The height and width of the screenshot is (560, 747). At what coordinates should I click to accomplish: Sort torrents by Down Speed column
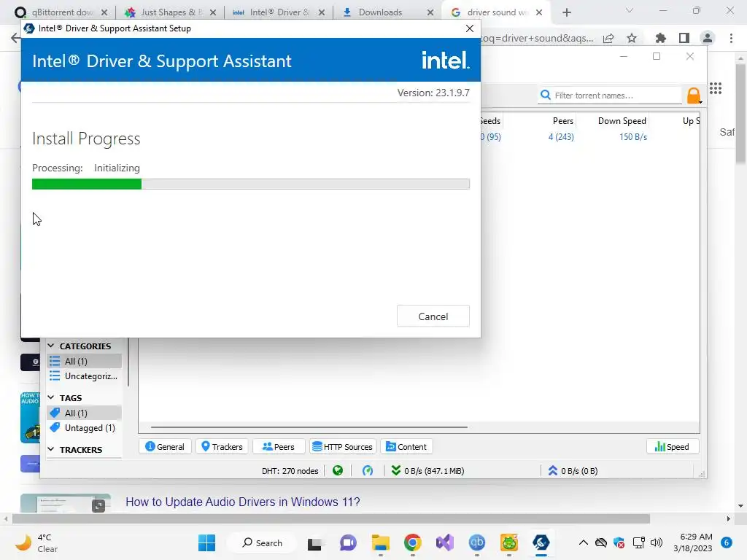pos(622,121)
